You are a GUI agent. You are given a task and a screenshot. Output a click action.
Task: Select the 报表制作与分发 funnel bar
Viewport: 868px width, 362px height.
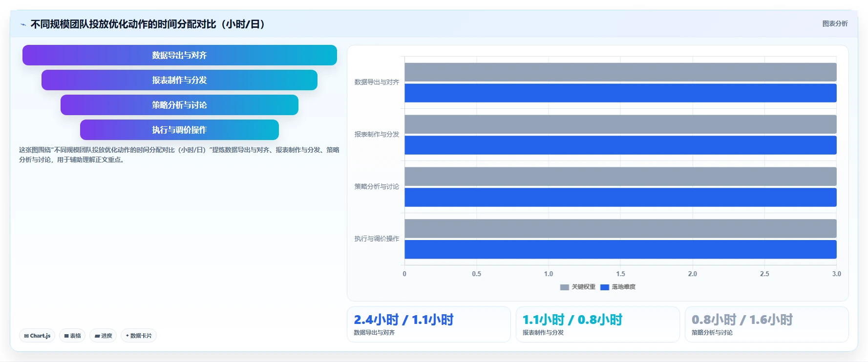(x=179, y=80)
